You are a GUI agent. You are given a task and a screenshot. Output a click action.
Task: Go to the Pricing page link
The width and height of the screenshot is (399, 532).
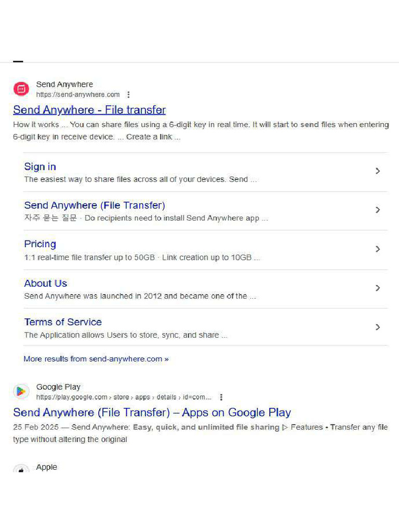point(40,244)
